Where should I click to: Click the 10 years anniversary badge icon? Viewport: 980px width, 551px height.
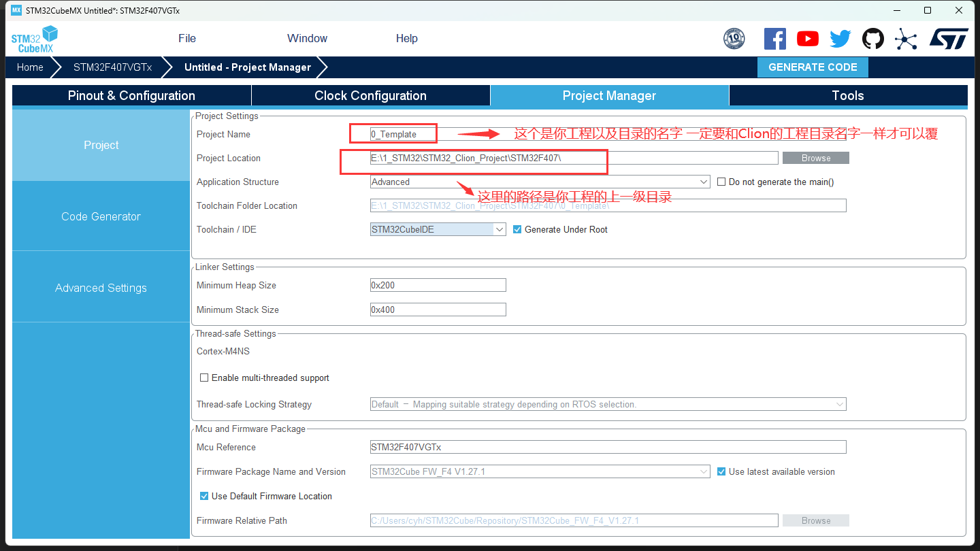pyautogui.click(x=734, y=39)
